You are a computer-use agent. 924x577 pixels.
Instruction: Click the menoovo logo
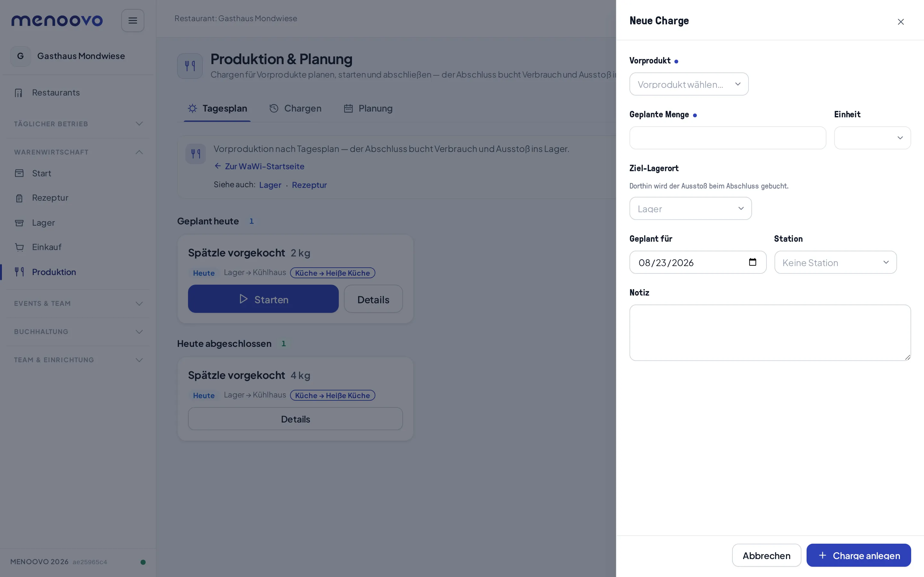click(x=57, y=21)
